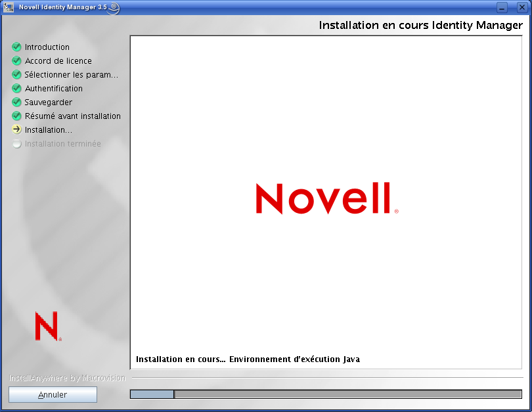Viewport: 532px width, 412px height.
Task: Click the Installation en cours Identity Manager header
Action: pyautogui.click(x=420, y=25)
